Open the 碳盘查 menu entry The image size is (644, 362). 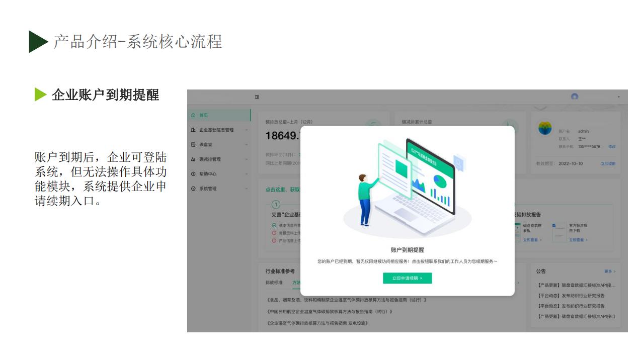[x=205, y=144]
